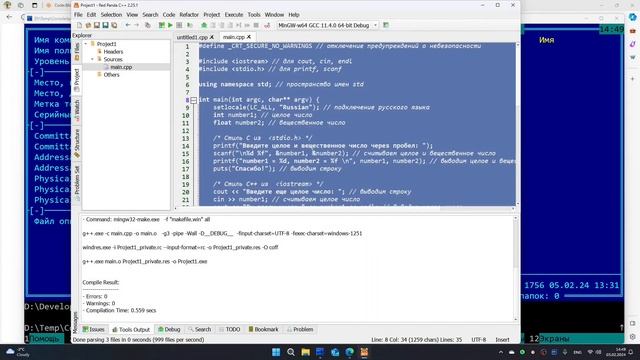Screen dimensions: 640x360
Task: Click the taskbar Search magnifier icon
Action: pos(291,352)
